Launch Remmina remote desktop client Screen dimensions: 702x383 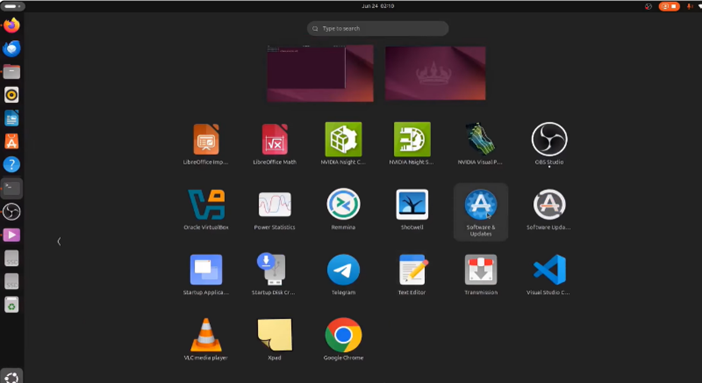coord(343,210)
